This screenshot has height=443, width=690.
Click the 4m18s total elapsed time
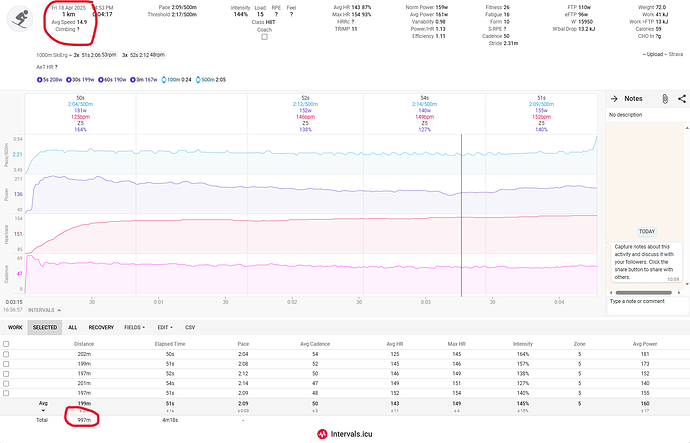(x=170, y=420)
